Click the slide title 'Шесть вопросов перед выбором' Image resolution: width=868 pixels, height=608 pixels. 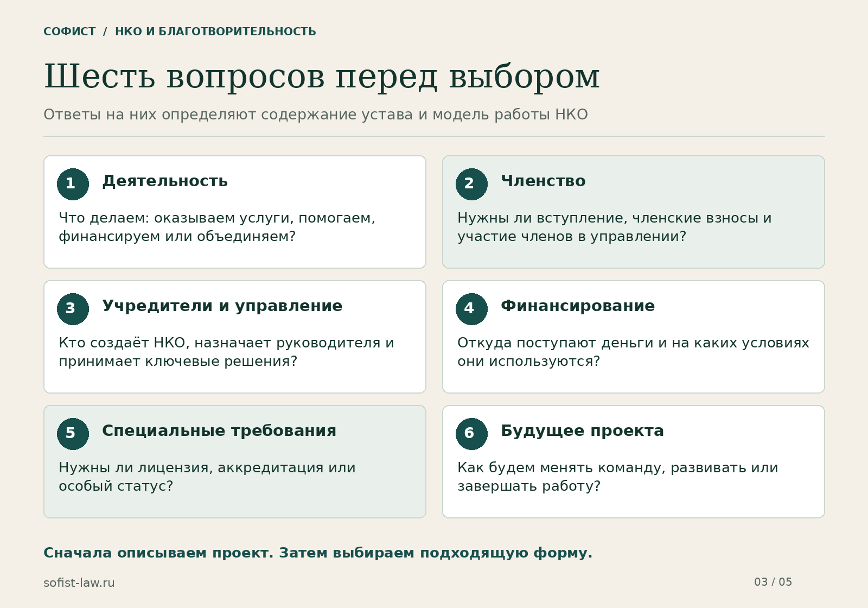pos(322,77)
